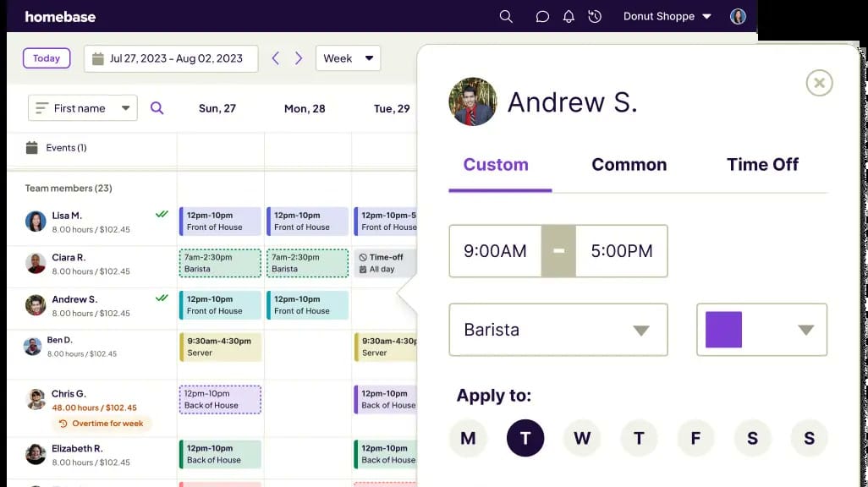Viewport: 868px width, 487px height.
Task: Open the First name sort dropdown
Action: pos(82,108)
